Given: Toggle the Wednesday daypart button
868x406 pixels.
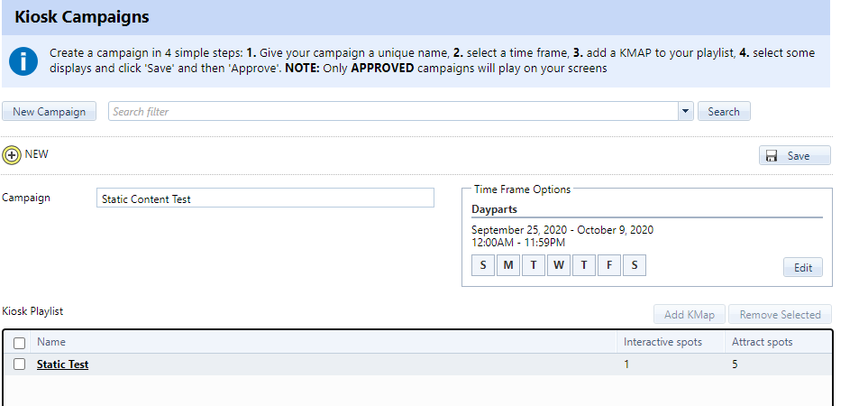Looking at the screenshot, I should click(x=559, y=265).
